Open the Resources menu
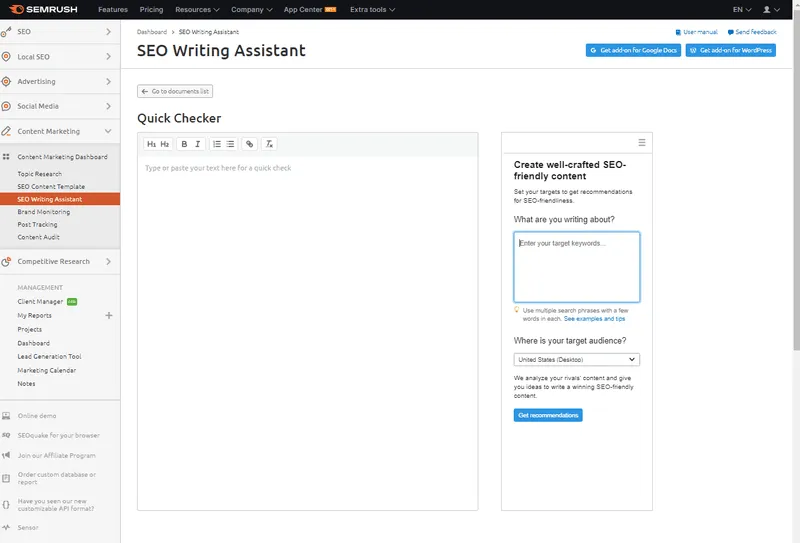800x543 pixels. (x=197, y=9)
